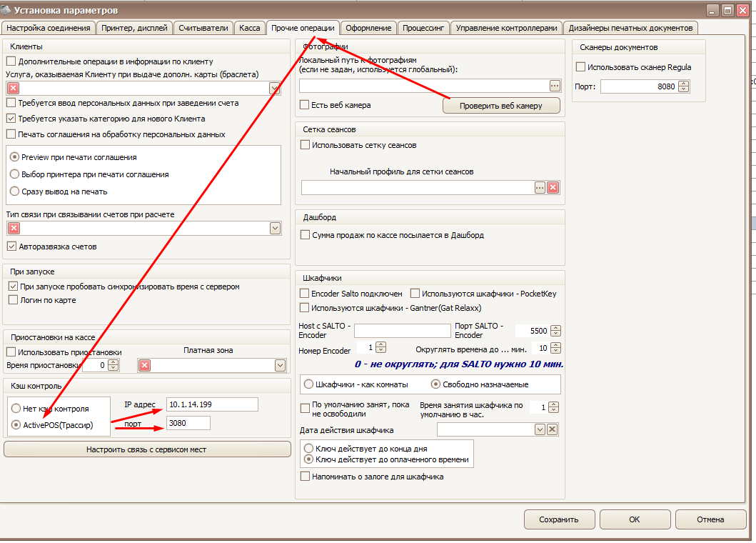The height and width of the screenshot is (543, 756).
Task: Select key valid until paid time
Action: click(308, 459)
